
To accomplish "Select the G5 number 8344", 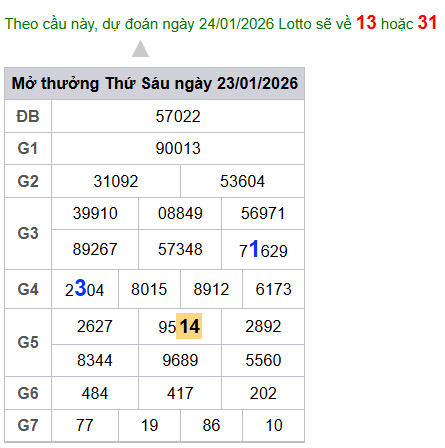I will click(x=95, y=360).
